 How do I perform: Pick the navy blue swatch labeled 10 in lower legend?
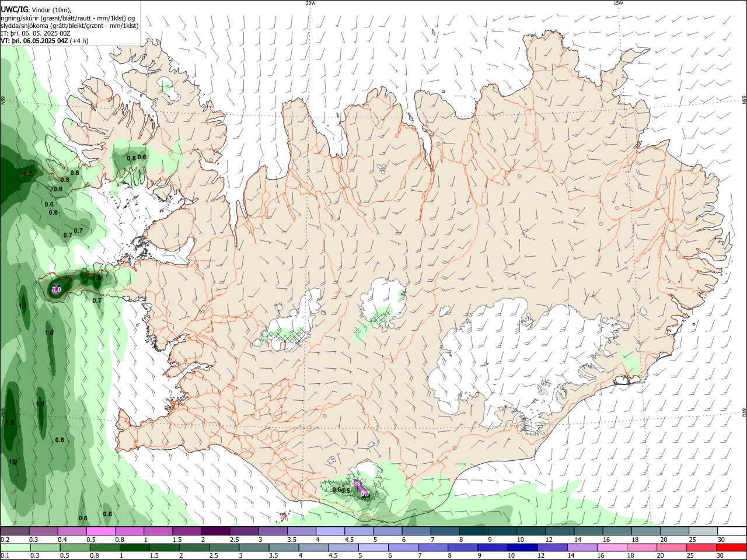point(522,547)
